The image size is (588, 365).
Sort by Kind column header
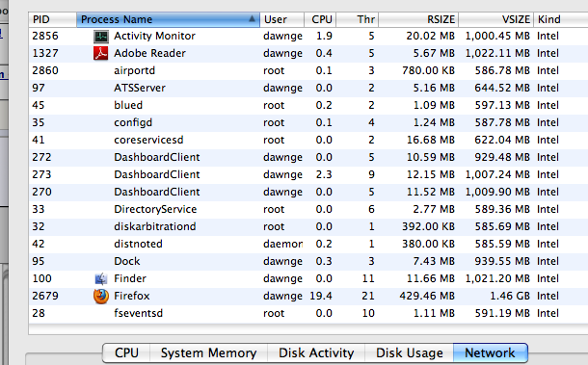561,19
